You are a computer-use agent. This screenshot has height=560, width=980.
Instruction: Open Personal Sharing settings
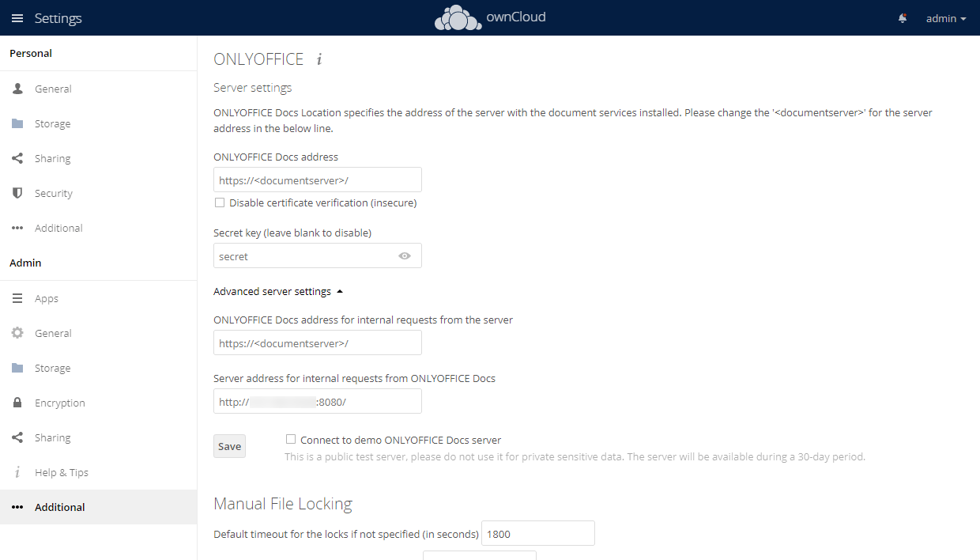[52, 158]
